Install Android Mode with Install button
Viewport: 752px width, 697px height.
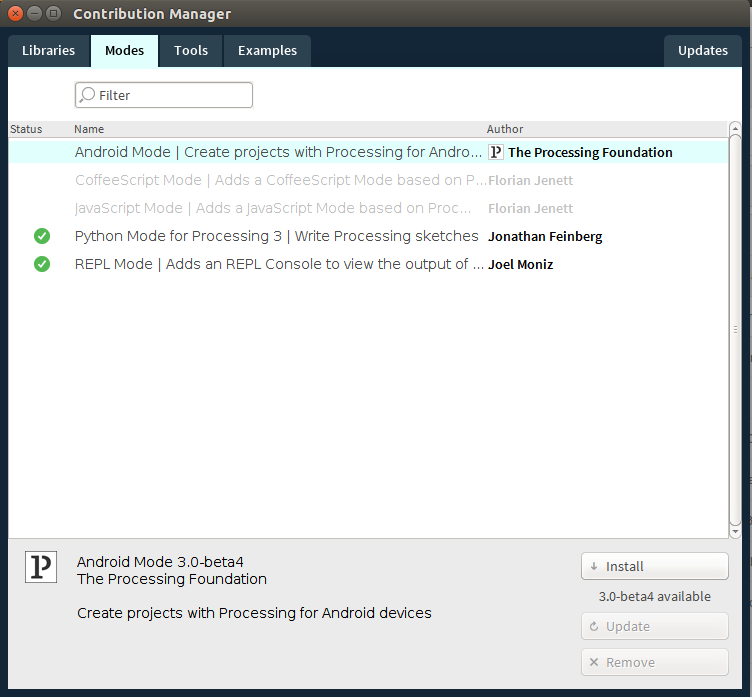[655, 566]
